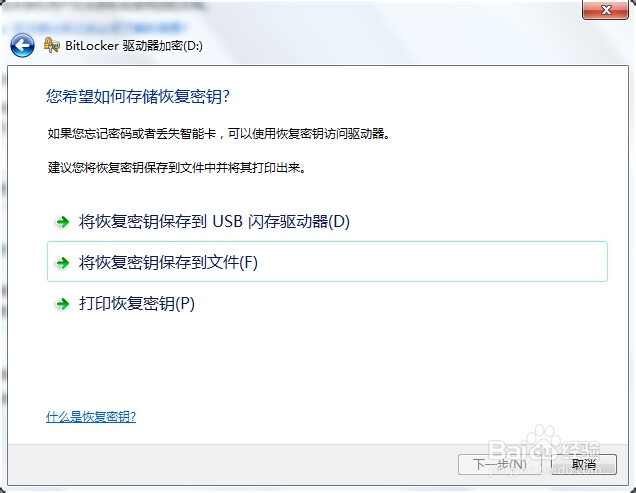This screenshot has height=493, width=636.
Task: Click the 下一步(N) button
Action: tap(500, 464)
